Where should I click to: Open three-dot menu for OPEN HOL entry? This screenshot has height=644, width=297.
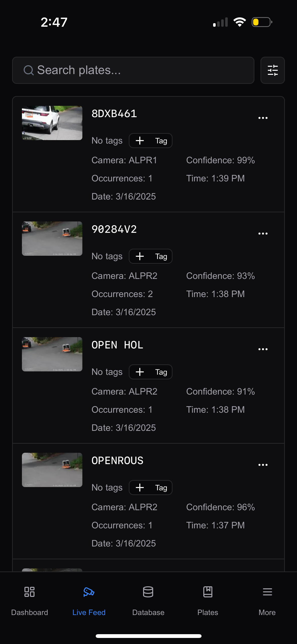pos(263,349)
